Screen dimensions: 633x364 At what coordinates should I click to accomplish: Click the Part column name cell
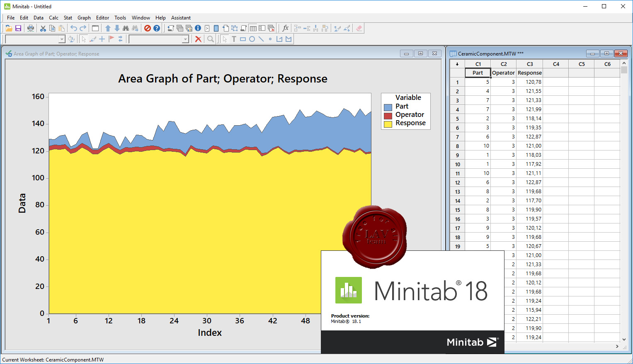point(478,73)
